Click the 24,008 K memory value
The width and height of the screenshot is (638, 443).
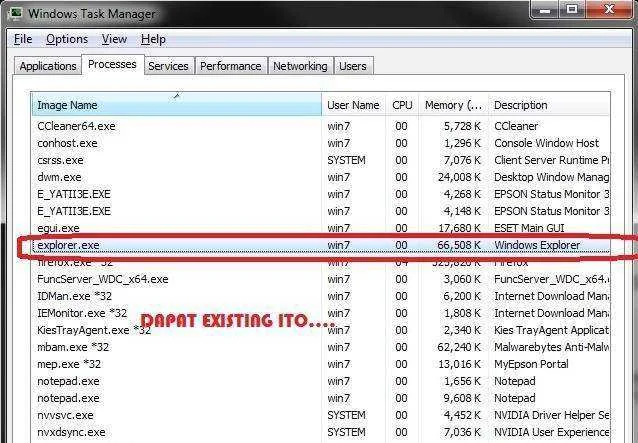pos(459,177)
